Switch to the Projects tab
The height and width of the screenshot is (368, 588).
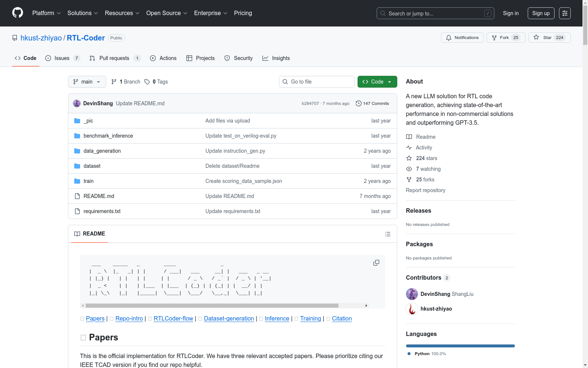pyautogui.click(x=201, y=58)
